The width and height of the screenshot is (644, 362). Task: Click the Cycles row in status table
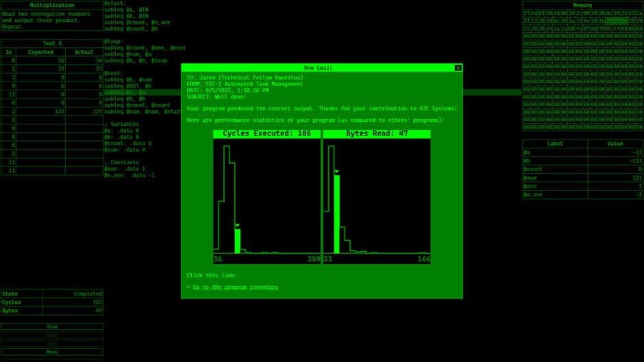tap(52, 302)
